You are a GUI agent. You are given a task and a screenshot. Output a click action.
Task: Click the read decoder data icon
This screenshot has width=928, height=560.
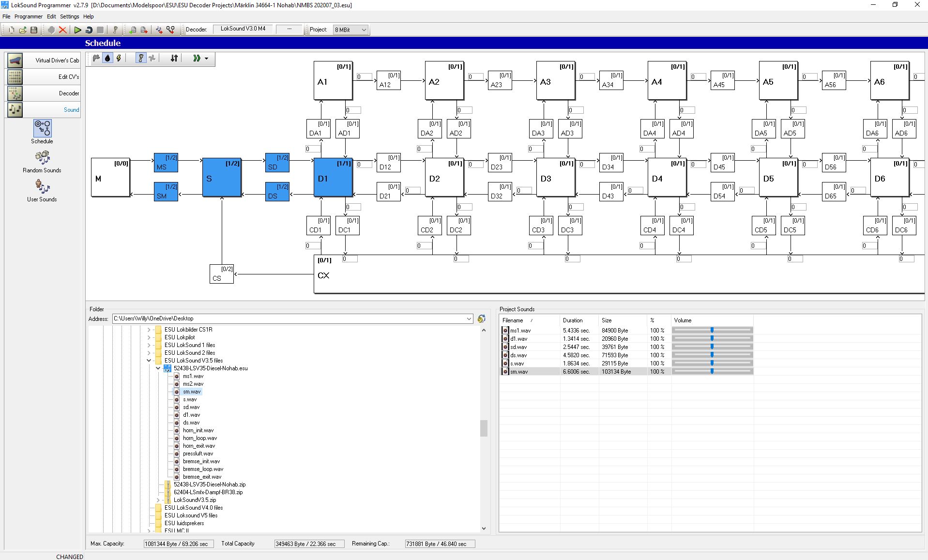133,30
